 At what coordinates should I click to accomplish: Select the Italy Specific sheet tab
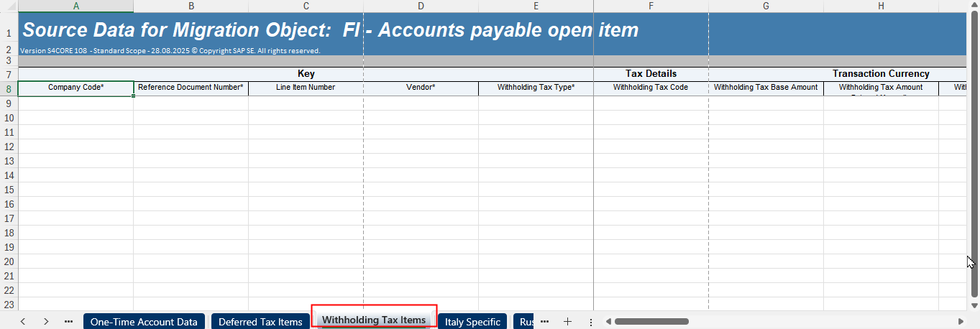(472, 322)
